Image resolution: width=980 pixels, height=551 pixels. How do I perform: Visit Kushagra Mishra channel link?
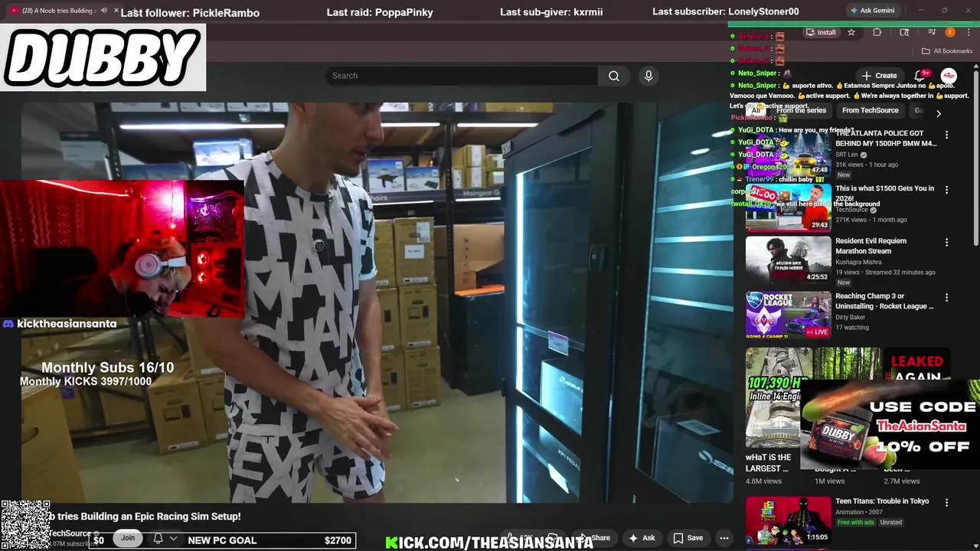click(858, 262)
